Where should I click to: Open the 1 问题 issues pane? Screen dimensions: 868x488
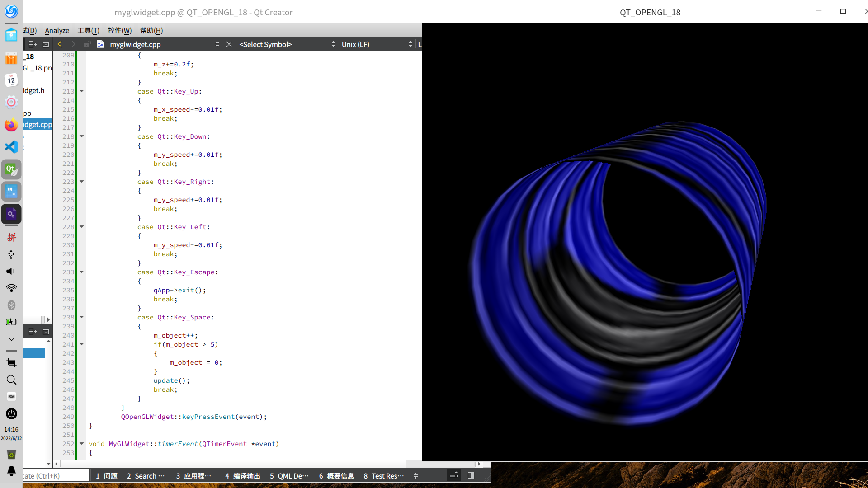pyautogui.click(x=107, y=476)
